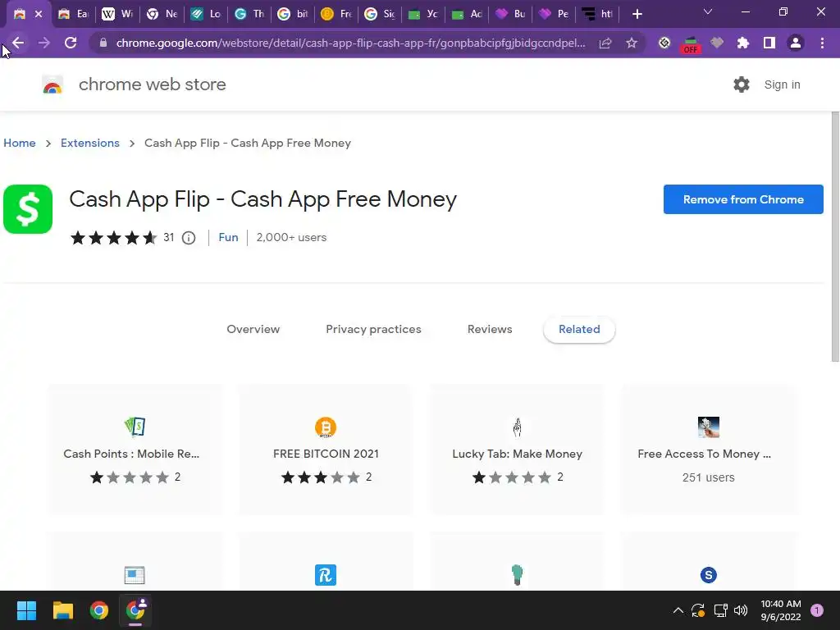Click the gray heart extension icon
The image size is (840, 630).
tap(717, 43)
